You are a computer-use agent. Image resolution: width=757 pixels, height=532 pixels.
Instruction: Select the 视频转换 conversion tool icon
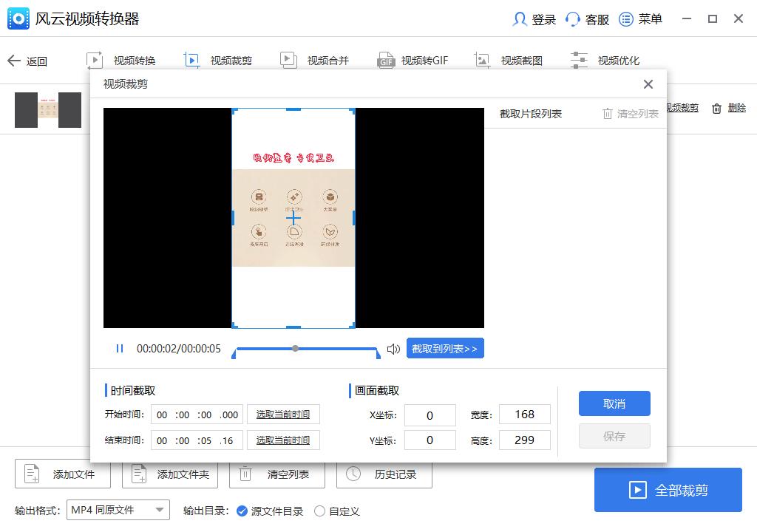94,59
